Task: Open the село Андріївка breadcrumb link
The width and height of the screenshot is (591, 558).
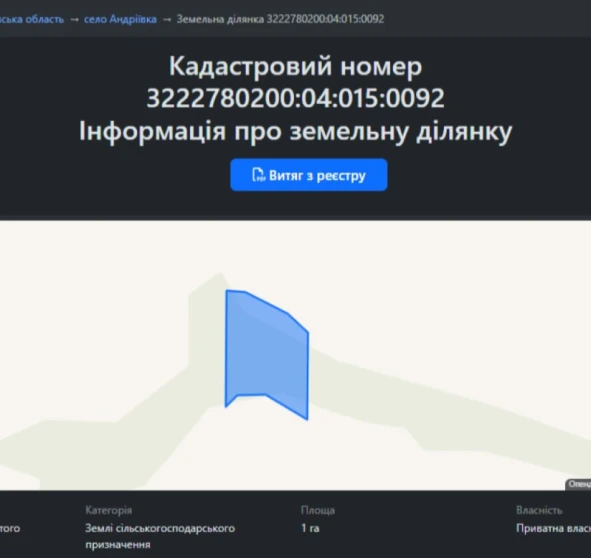Action: [120, 19]
